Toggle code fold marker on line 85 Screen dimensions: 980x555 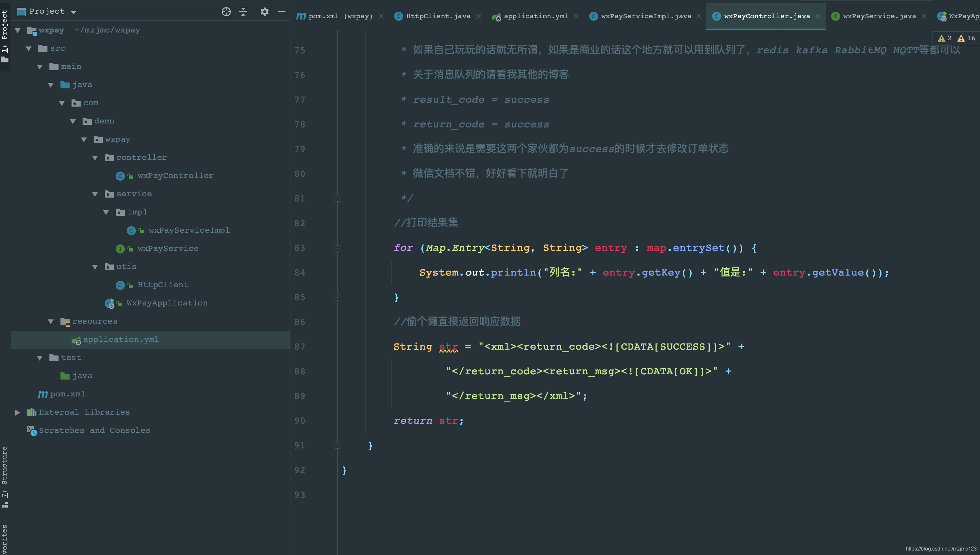pyautogui.click(x=338, y=297)
